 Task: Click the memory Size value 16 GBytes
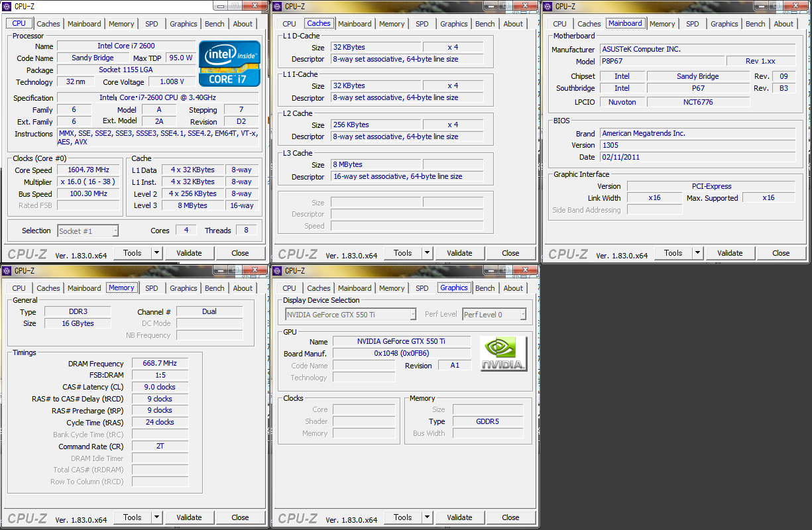pos(78,323)
